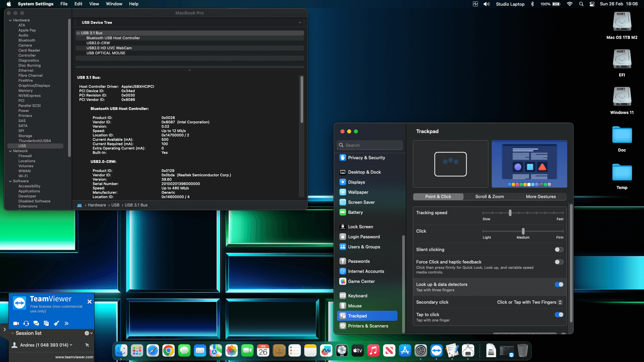Click remote control cursor icon beside Andres
Viewport: 644px width, 362px height.
[x=87, y=345]
